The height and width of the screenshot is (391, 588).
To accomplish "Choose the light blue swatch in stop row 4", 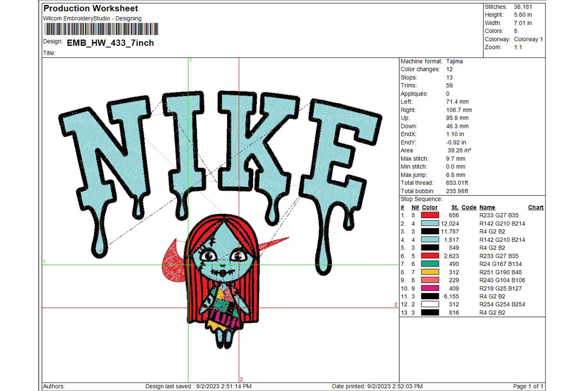I will 430,239.
